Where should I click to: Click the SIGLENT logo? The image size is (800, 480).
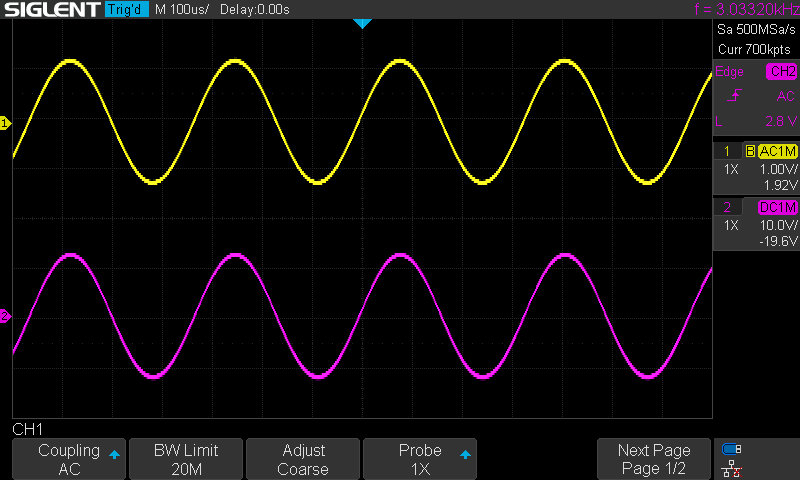point(52,9)
